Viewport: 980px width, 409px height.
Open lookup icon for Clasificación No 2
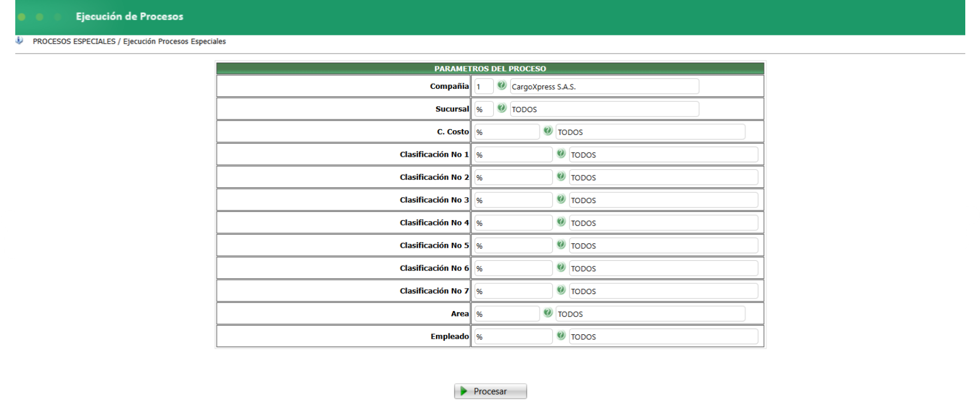(x=561, y=177)
